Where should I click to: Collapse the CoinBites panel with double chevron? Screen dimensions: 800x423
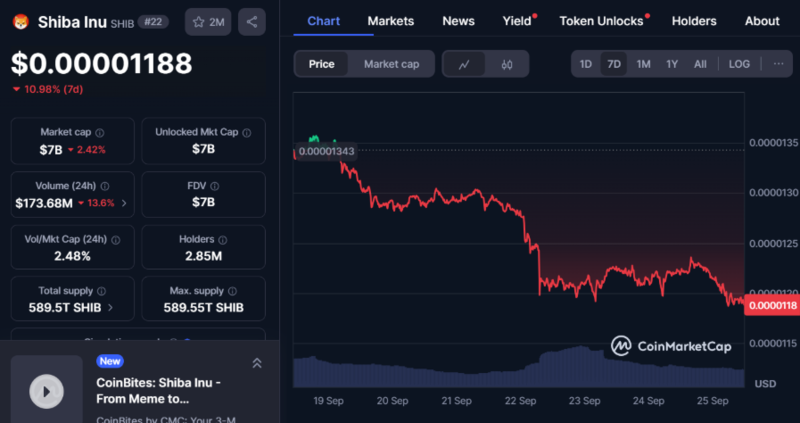[x=257, y=363]
